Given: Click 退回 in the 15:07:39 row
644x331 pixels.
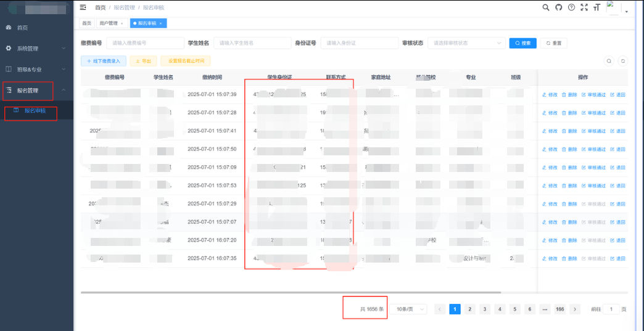Looking at the screenshot, I should click(617, 95).
